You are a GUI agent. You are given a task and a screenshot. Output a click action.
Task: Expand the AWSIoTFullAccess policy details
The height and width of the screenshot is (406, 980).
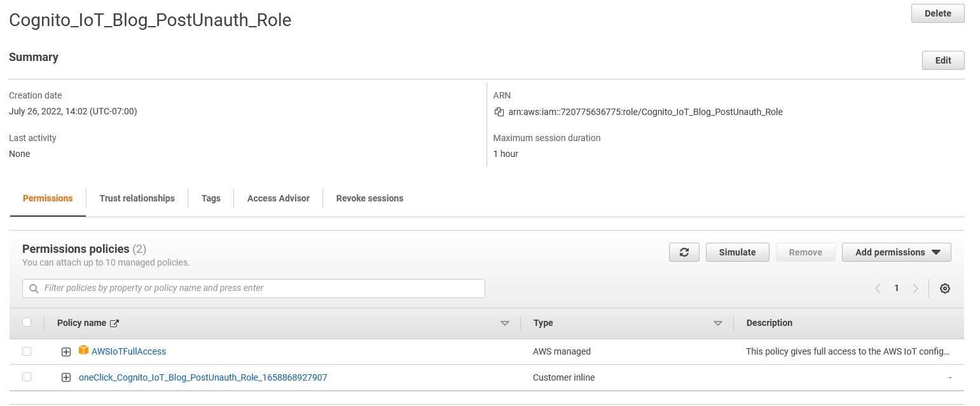tap(66, 352)
